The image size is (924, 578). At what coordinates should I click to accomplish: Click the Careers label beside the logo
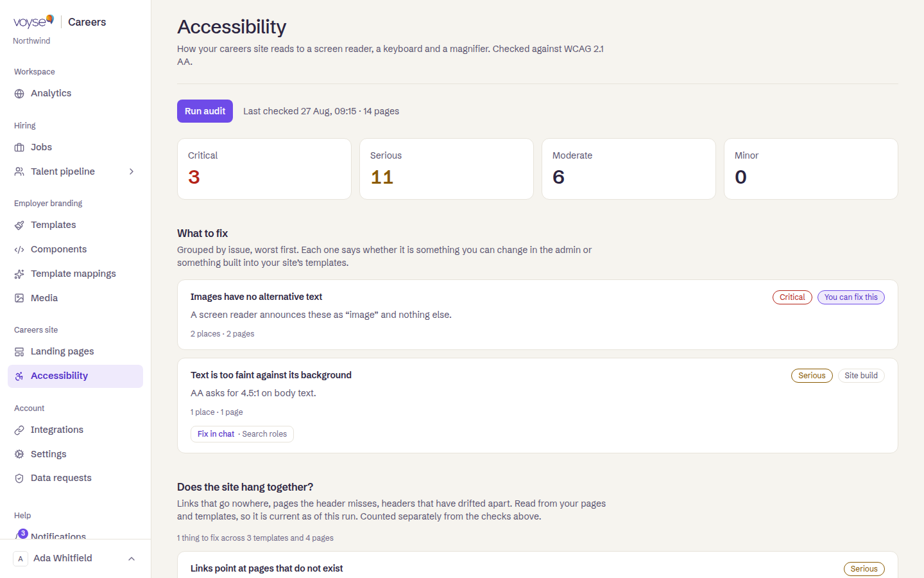[87, 22]
